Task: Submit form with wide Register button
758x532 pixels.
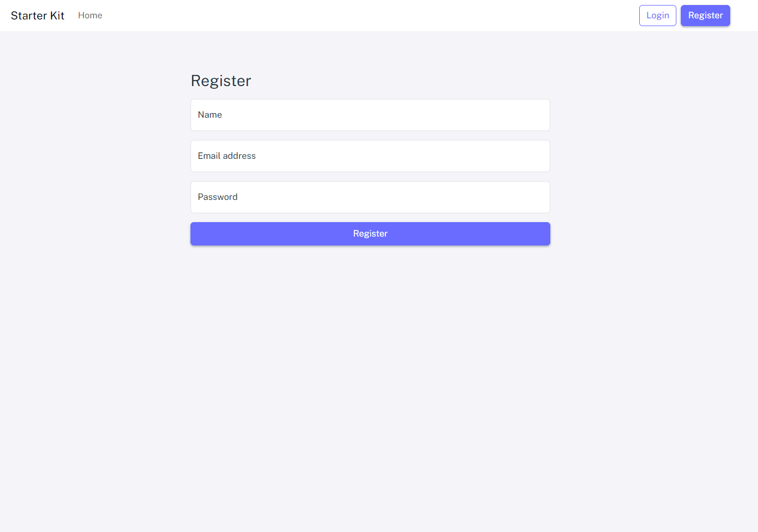Action: [370, 234]
